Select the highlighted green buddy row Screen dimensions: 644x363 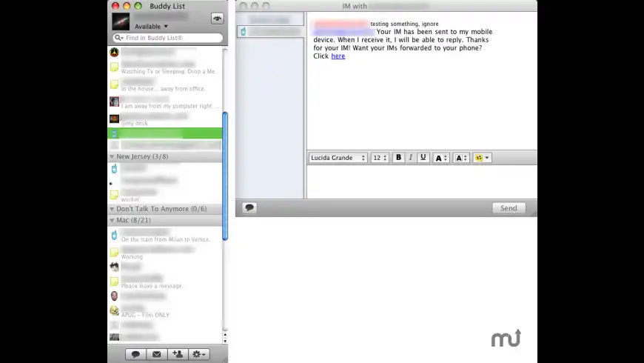coord(165,133)
